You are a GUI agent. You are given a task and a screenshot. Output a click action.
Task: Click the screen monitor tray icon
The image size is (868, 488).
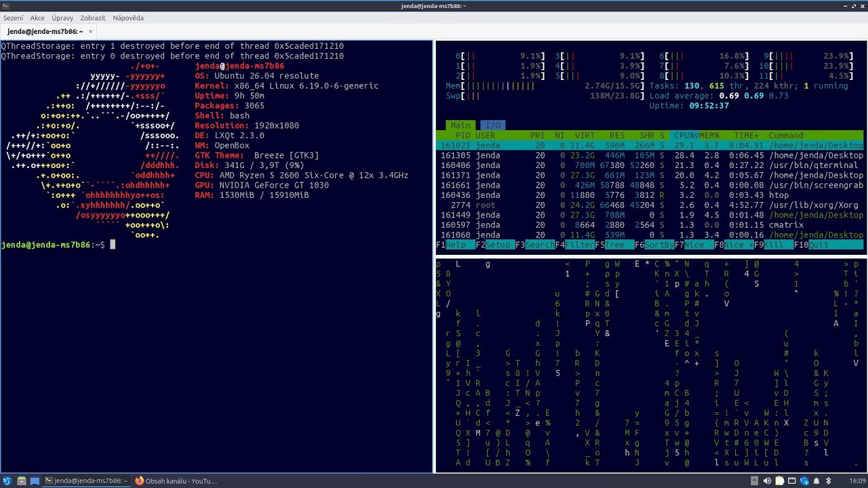[x=792, y=481]
